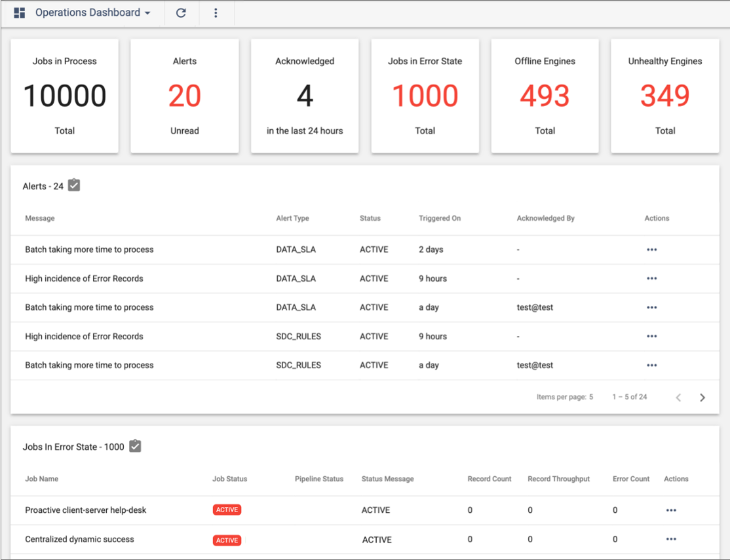Click the Jobs In Error State - 1000 title

tap(73, 447)
